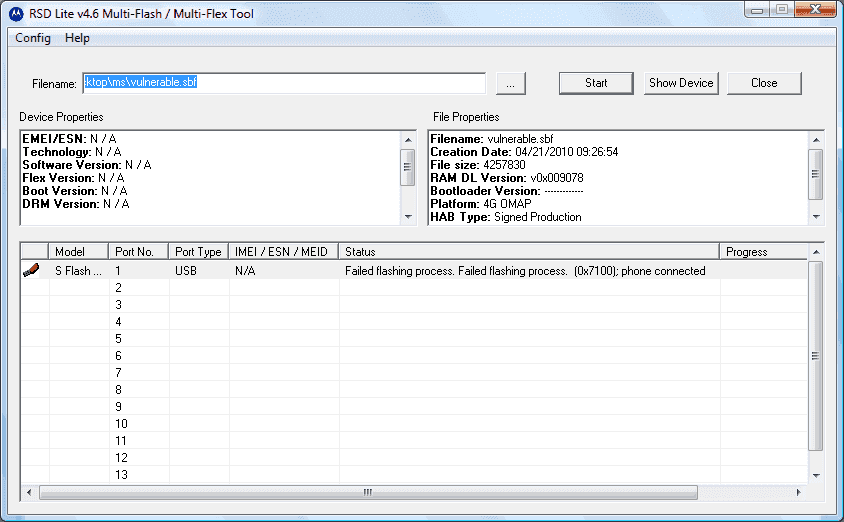The height and width of the screenshot is (522, 844).
Task: Click device table vertical scroll down arrow
Action: pyautogui.click(x=816, y=476)
